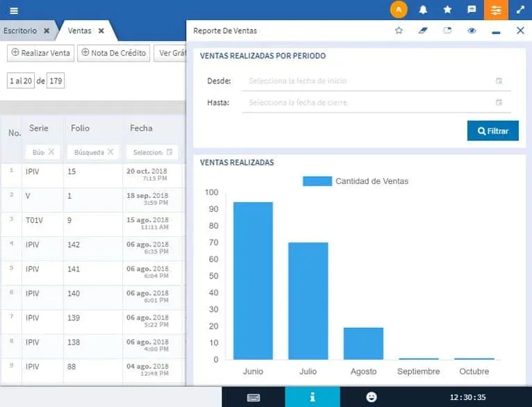This screenshot has width=532, height=407.
Task: Open notifications bell
Action: click(423, 10)
